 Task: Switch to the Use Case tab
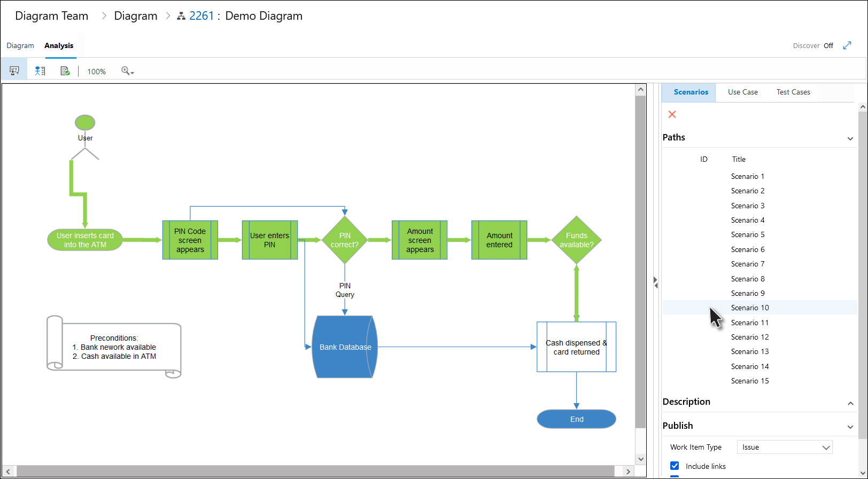[x=743, y=92]
